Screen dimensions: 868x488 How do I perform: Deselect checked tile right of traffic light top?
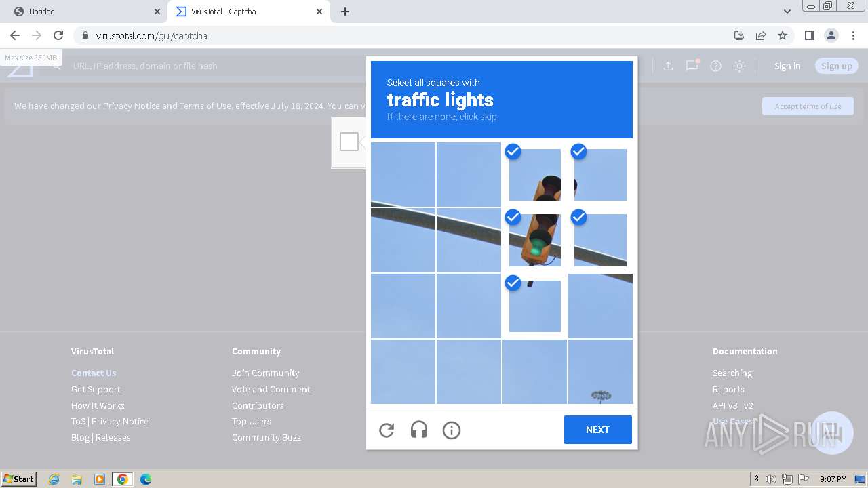[x=600, y=175]
